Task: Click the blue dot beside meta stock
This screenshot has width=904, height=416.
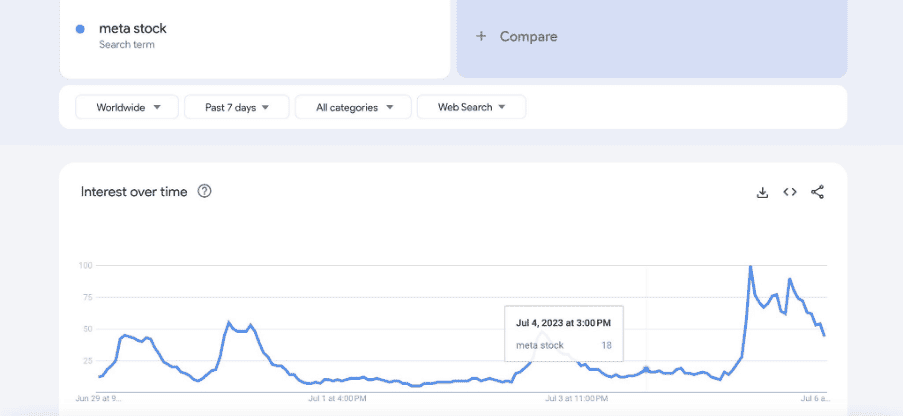Action: 80,29
